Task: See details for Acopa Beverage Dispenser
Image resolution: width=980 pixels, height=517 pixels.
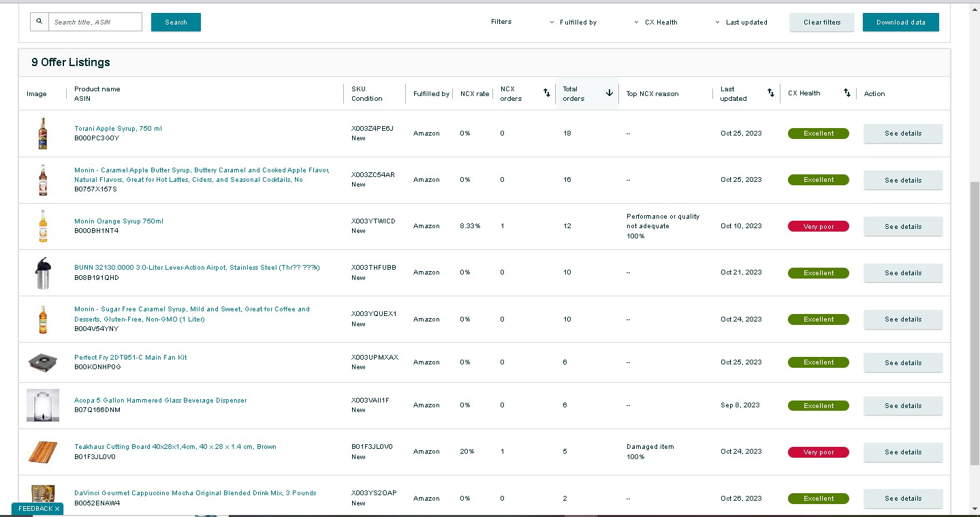Action: 903,405
